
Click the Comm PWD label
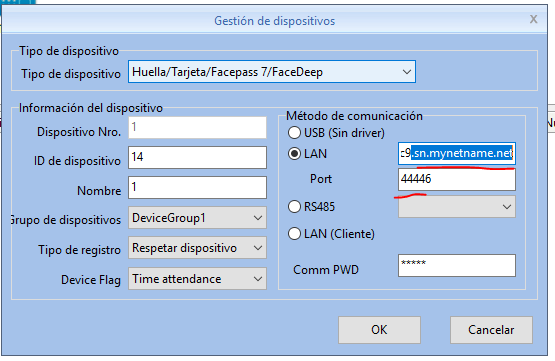(x=326, y=270)
